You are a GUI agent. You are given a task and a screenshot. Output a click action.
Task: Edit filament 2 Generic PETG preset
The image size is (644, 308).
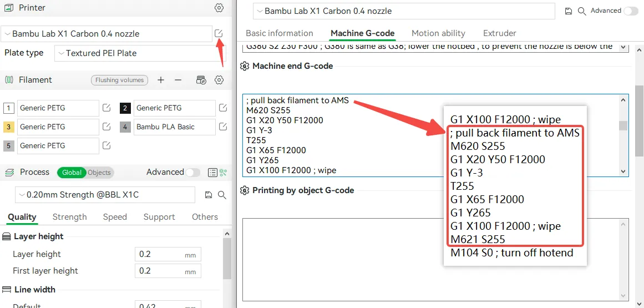(x=223, y=108)
